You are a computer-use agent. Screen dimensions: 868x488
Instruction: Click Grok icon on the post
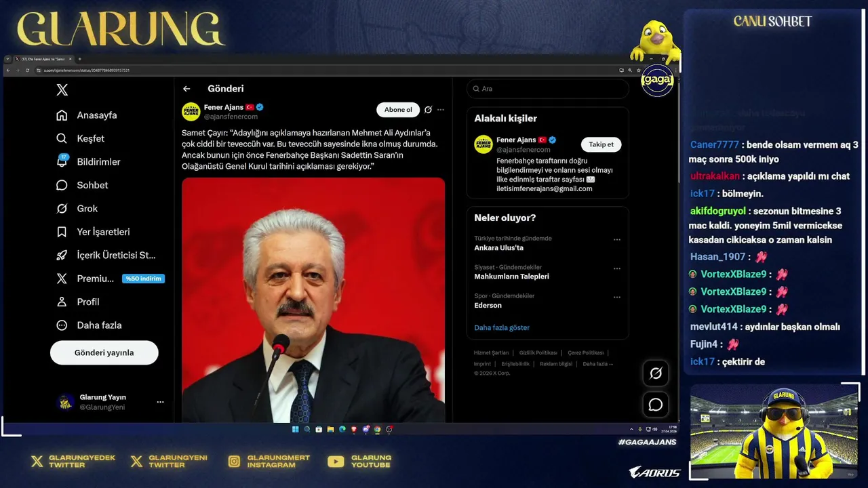[x=428, y=110]
